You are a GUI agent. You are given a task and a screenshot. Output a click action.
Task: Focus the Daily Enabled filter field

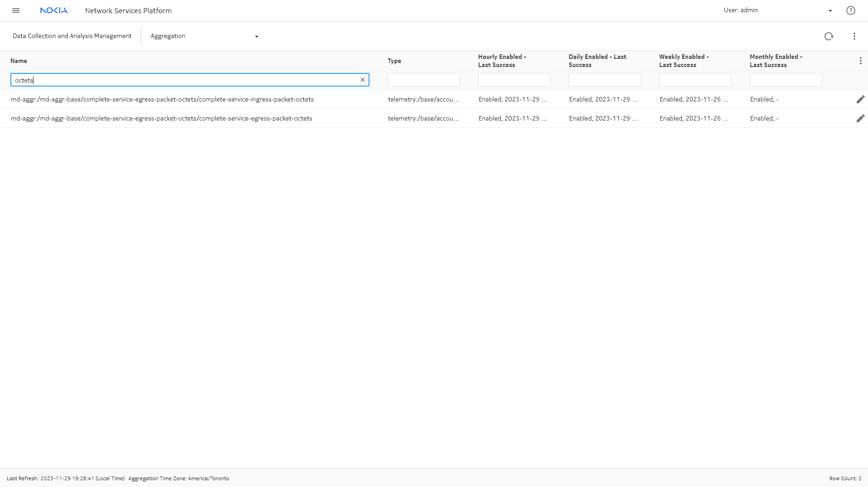coord(604,80)
